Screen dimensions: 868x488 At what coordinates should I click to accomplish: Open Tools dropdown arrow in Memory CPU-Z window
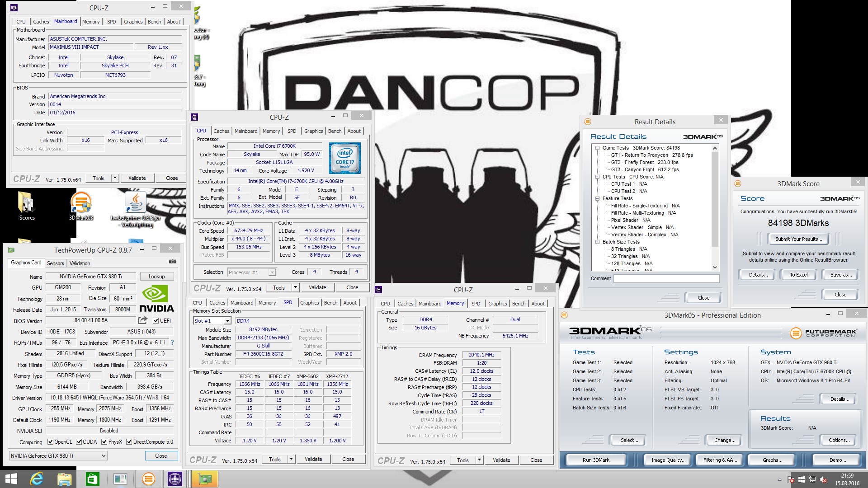pyautogui.click(x=479, y=460)
